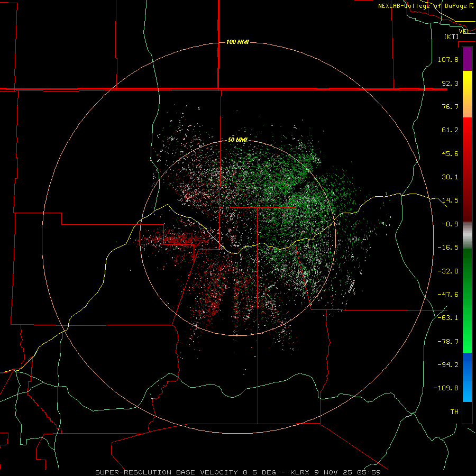476x476 pixels.
Task: Select the 30.1 scale value
Action: [450, 177]
